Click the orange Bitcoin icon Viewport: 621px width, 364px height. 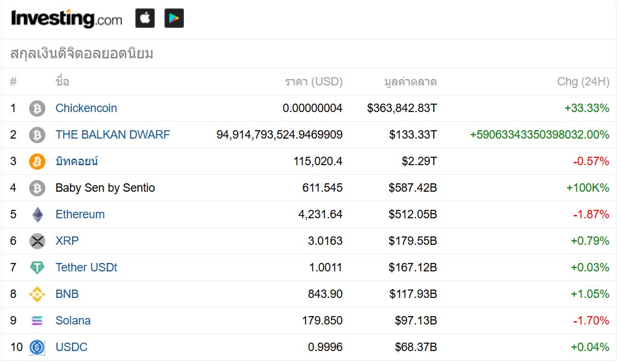point(37,162)
